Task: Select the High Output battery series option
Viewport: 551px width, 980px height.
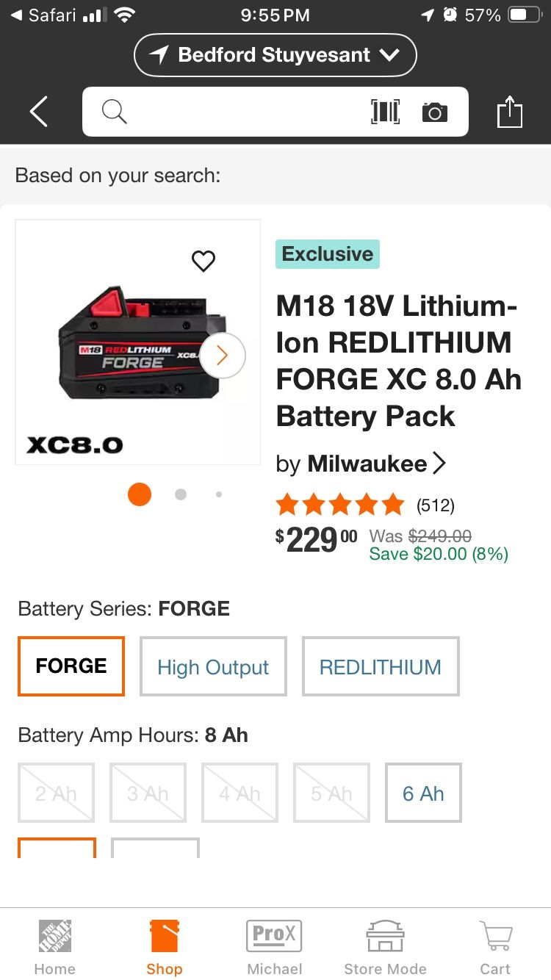Action: (x=213, y=666)
